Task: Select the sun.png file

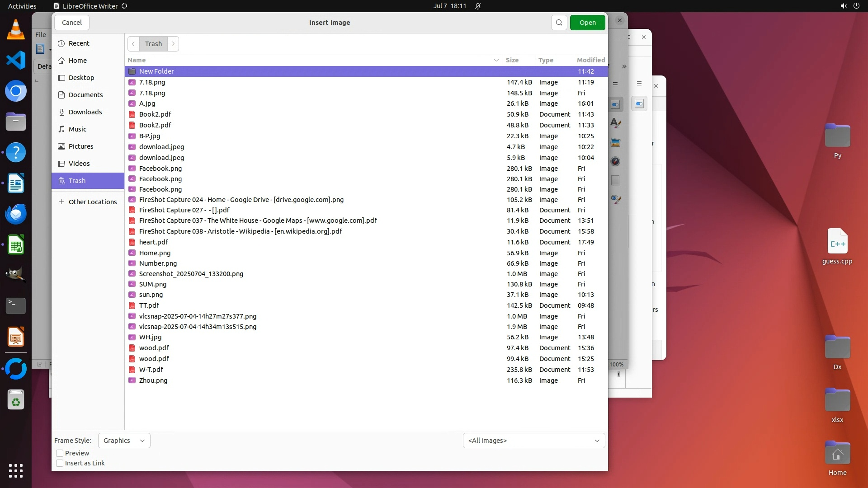Action: pyautogui.click(x=151, y=295)
